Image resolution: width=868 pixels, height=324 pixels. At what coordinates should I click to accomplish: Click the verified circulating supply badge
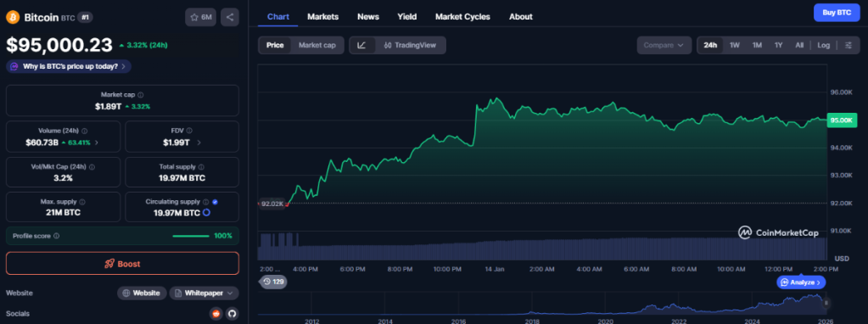(x=215, y=202)
